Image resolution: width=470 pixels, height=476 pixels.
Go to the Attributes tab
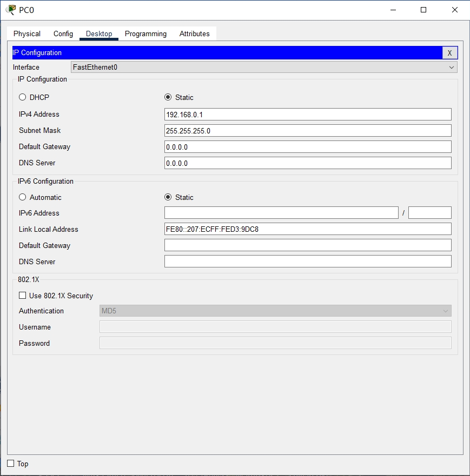[x=195, y=33]
